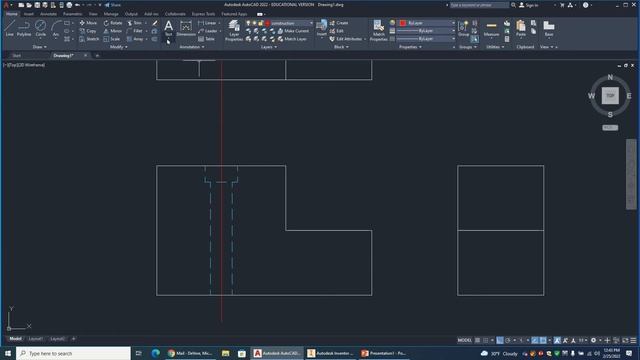The width and height of the screenshot is (640, 360).
Task: Select the Circle tool
Action: tap(40, 29)
